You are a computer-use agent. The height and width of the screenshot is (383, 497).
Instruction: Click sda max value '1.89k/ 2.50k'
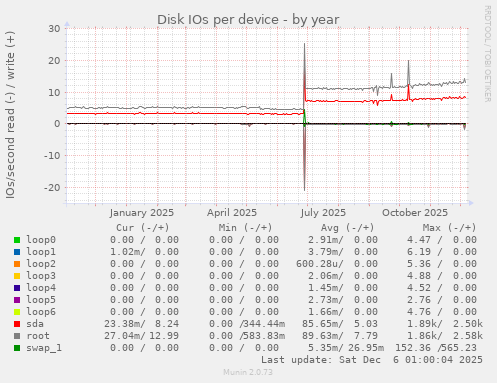tap(445, 324)
